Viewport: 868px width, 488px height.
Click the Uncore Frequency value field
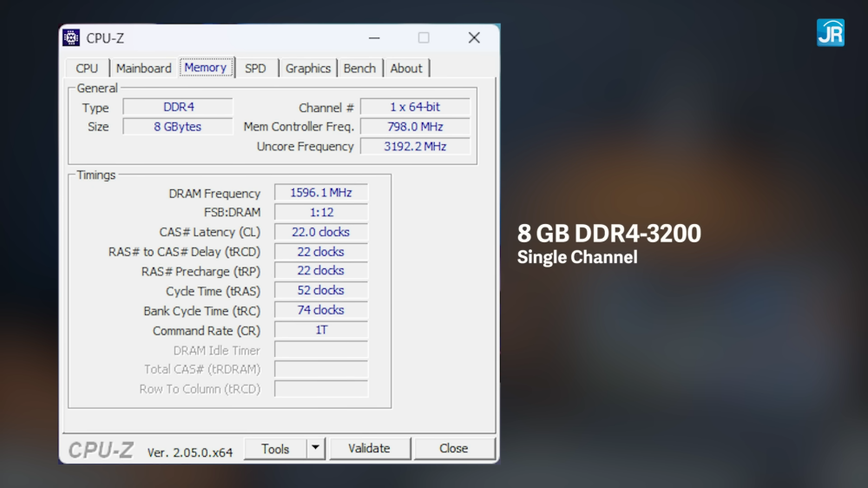415,147
